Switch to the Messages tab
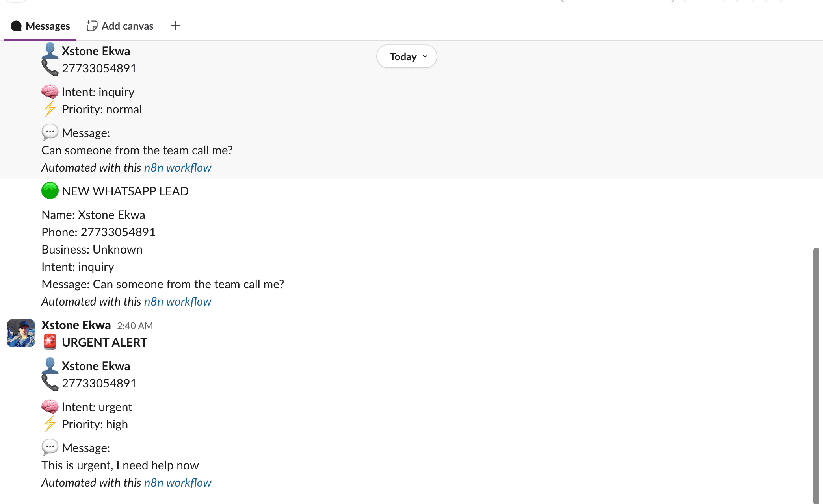 47,26
